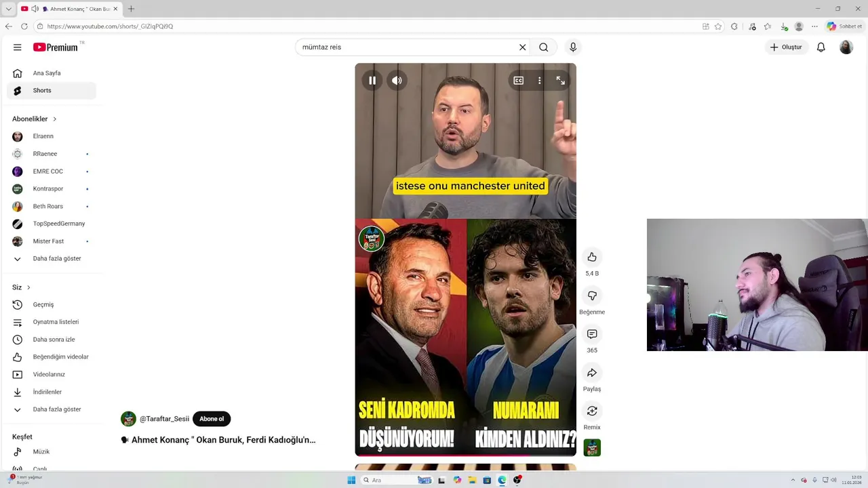
Task: Go to Ana Sayfa
Action: pos(52,73)
